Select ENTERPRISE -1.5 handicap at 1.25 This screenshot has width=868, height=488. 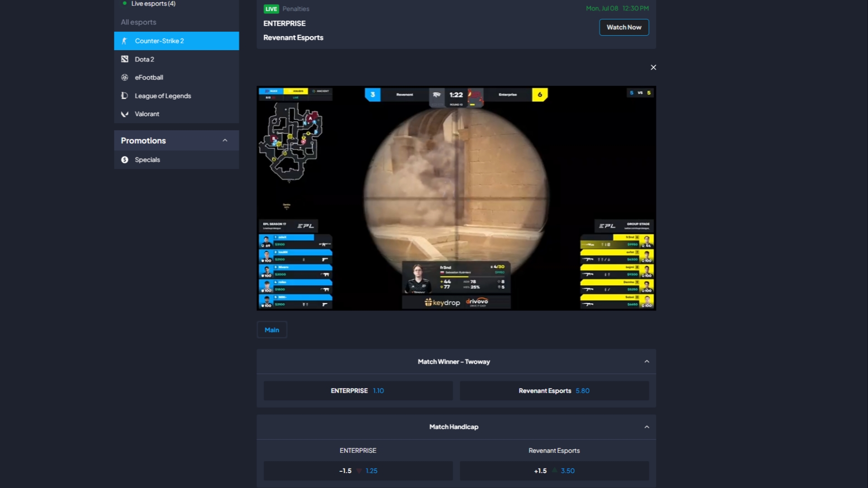tap(358, 471)
